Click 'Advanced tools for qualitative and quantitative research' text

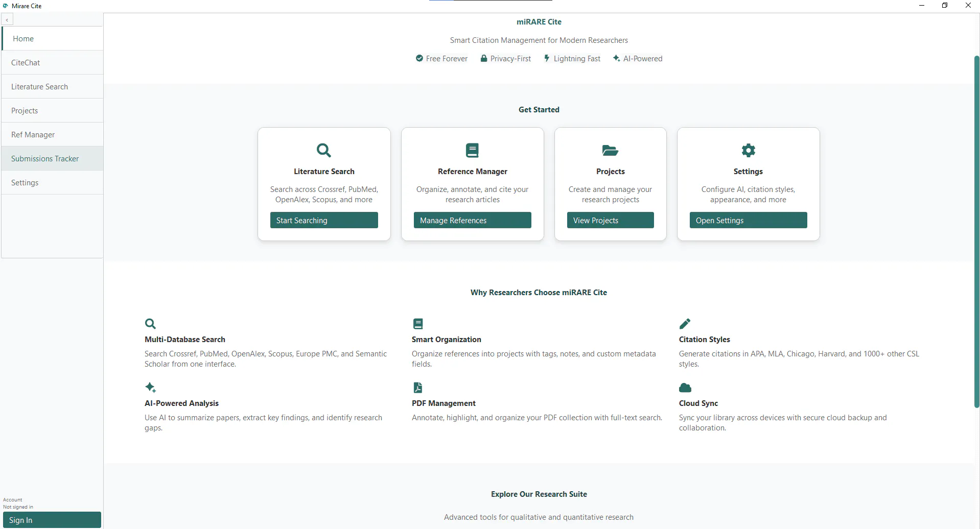coord(539,517)
